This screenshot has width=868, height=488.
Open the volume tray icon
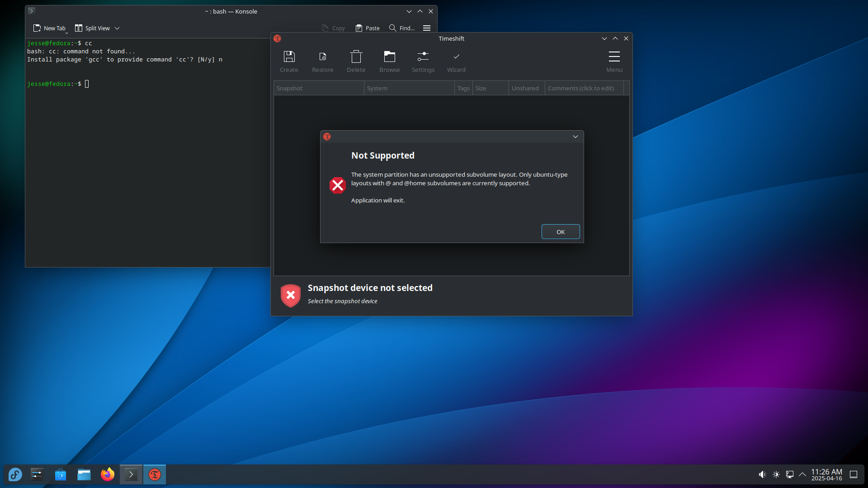tap(762, 474)
